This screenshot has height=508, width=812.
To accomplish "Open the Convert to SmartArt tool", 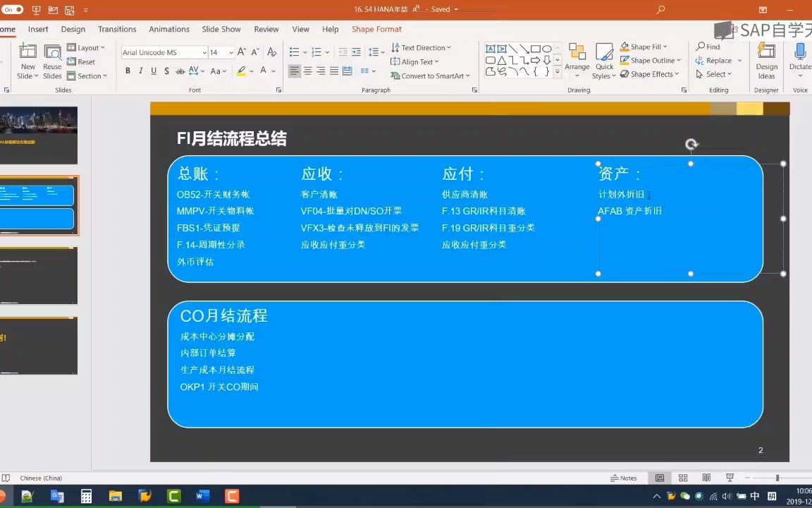I will (430, 75).
